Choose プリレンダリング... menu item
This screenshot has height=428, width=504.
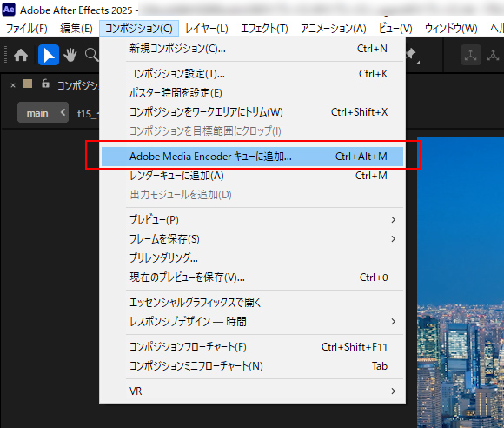point(252,258)
